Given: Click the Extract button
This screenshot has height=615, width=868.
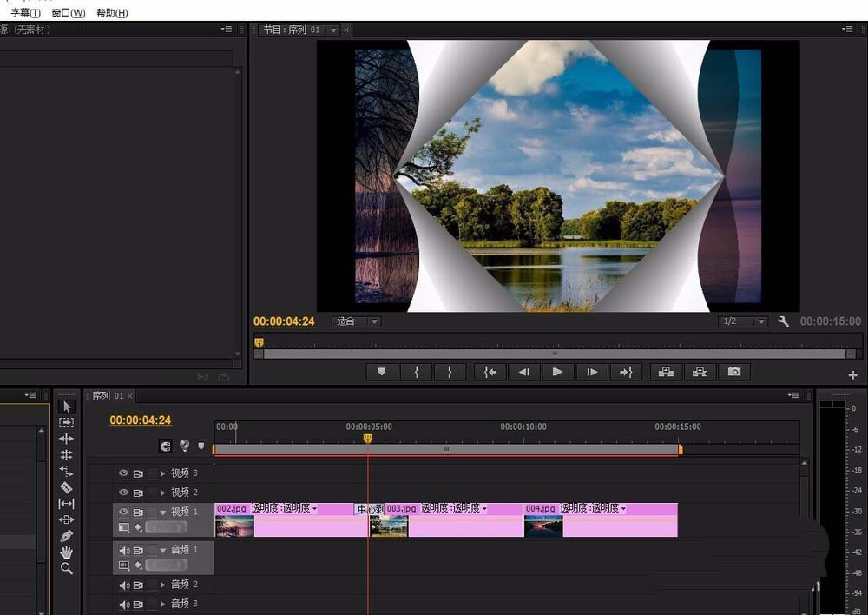Looking at the screenshot, I should [700, 372].
